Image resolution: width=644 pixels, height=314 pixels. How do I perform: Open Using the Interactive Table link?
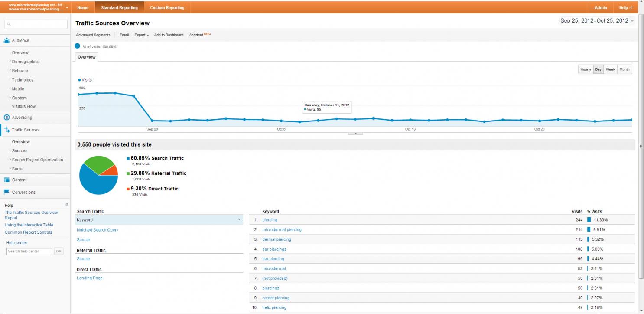pyautogui.click(x=29, y=225)
